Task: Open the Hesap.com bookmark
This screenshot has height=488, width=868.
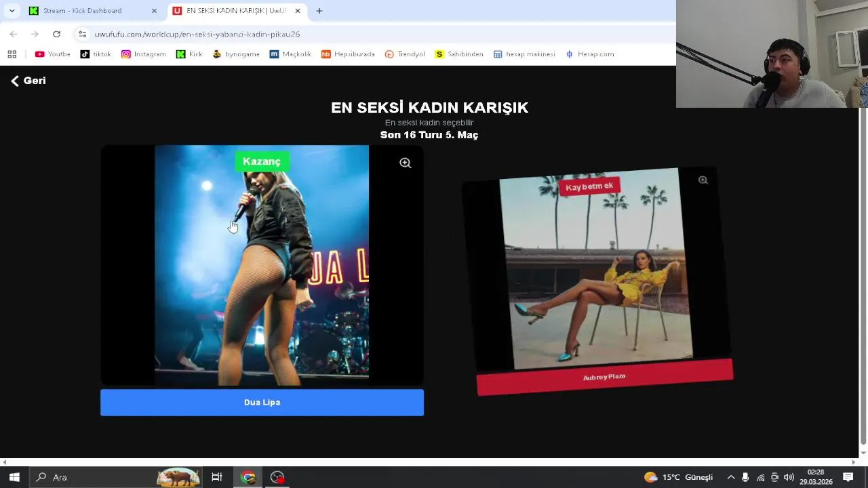Action: point(589,54)
